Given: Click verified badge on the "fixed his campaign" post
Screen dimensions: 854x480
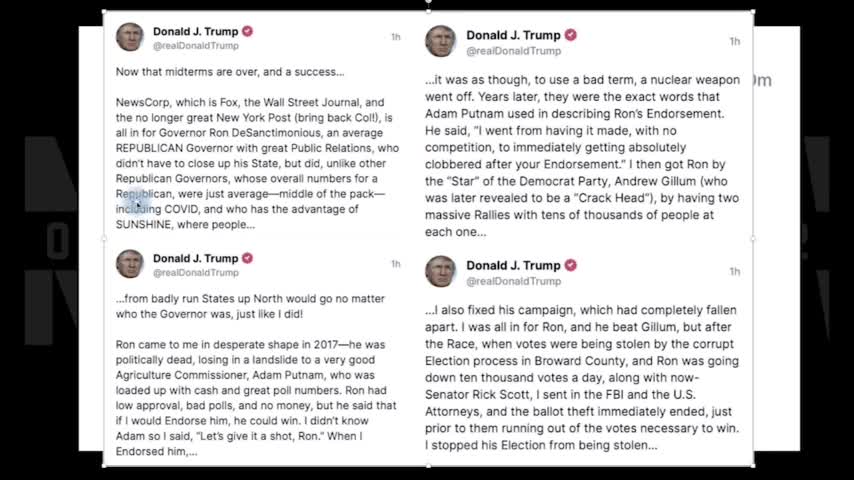Looking at the screenshot, I should click(x=571, y=265).
